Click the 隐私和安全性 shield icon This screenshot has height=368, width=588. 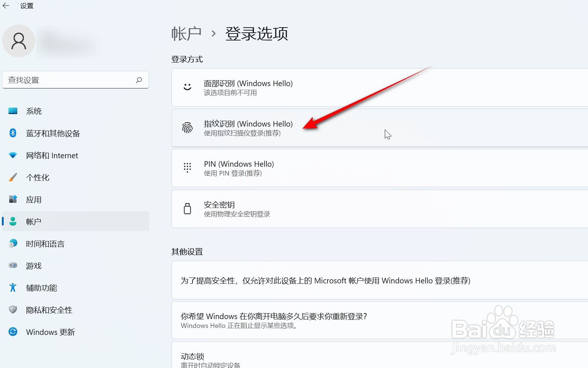pos(13,309)
